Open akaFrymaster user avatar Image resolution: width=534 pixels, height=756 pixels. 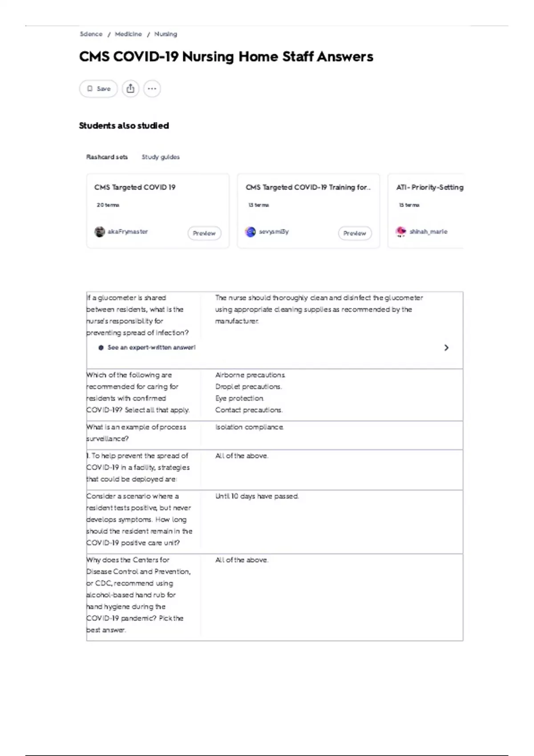tap(100, 232)
